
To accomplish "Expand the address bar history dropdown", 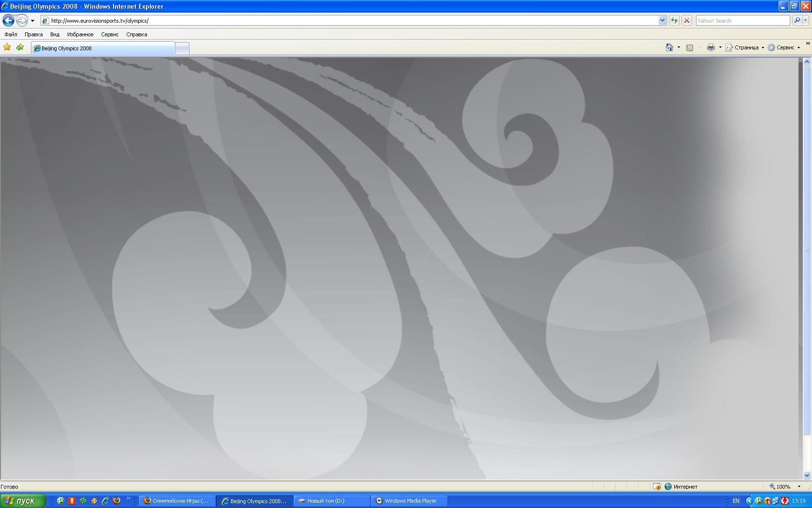I will tap(662, 20).
